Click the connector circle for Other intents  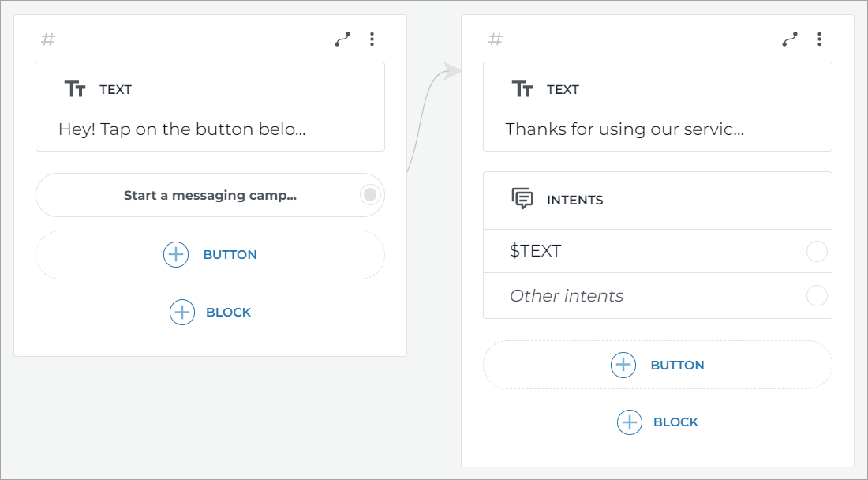click(x=817, y=296)
